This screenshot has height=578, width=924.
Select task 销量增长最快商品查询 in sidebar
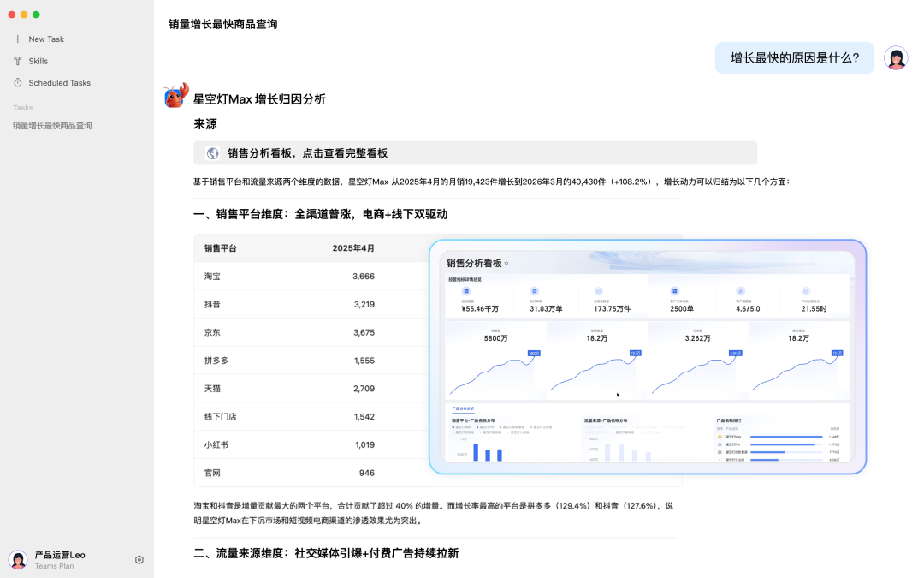pyautogui.click(x=53, y=125)
